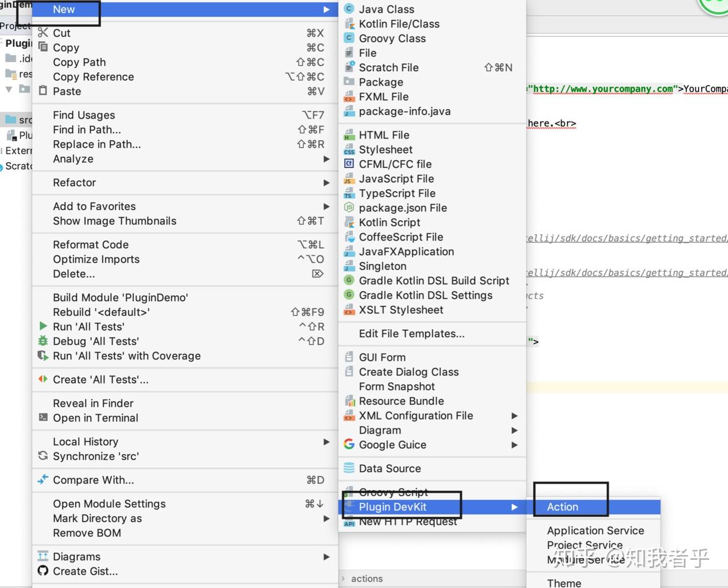Image resolution: width=728 pixels, height=588 pixels.
Task: Click the Package folder icon
Action: [x=349, y=82]
